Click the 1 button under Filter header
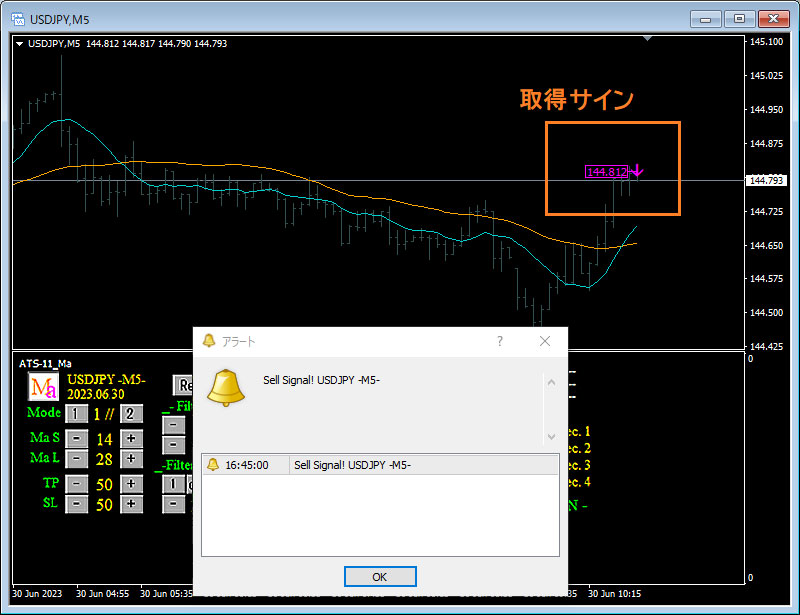 coord(173,484)
